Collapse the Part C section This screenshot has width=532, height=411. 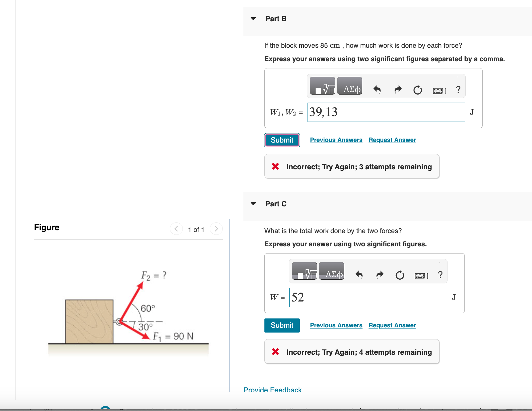[x=253, y=203]
